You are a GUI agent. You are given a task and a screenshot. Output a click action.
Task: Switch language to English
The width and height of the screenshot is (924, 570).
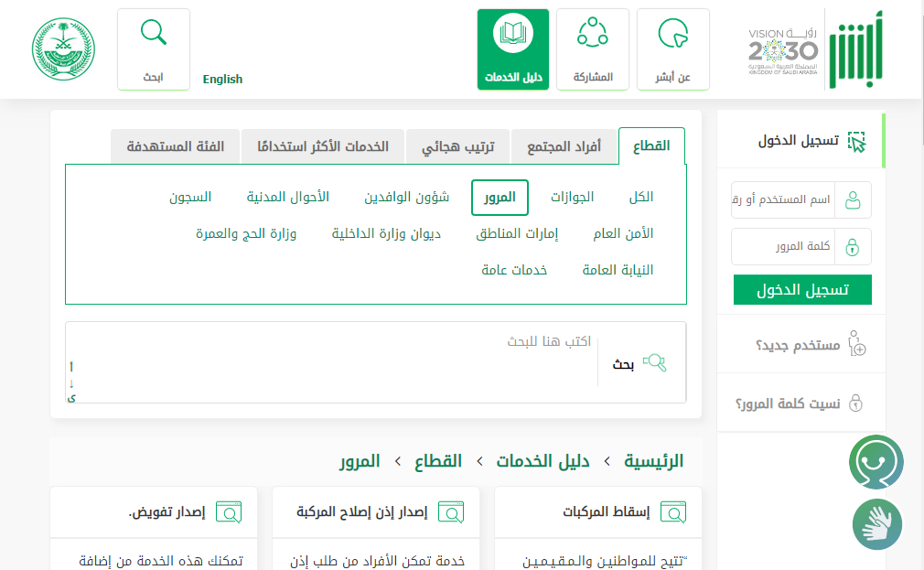[x=222, y=80]
